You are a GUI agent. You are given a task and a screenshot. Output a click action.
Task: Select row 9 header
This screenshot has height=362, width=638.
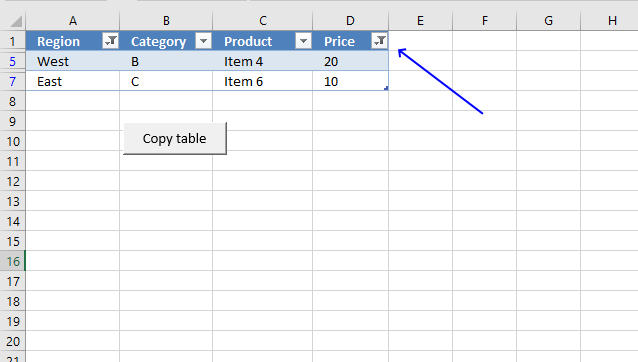[13, 121]
